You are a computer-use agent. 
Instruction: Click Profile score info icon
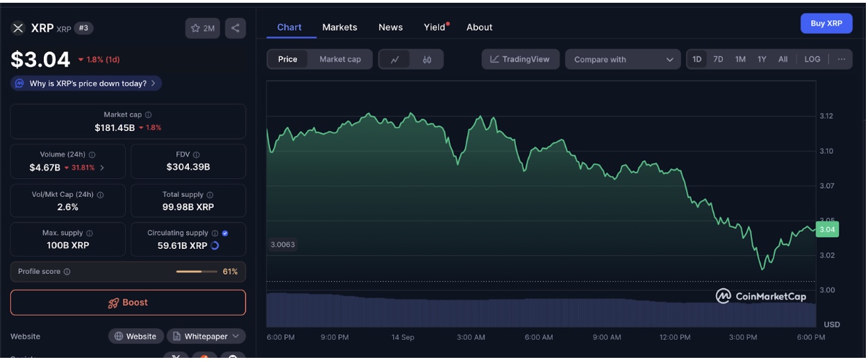[x=67, y=272]
